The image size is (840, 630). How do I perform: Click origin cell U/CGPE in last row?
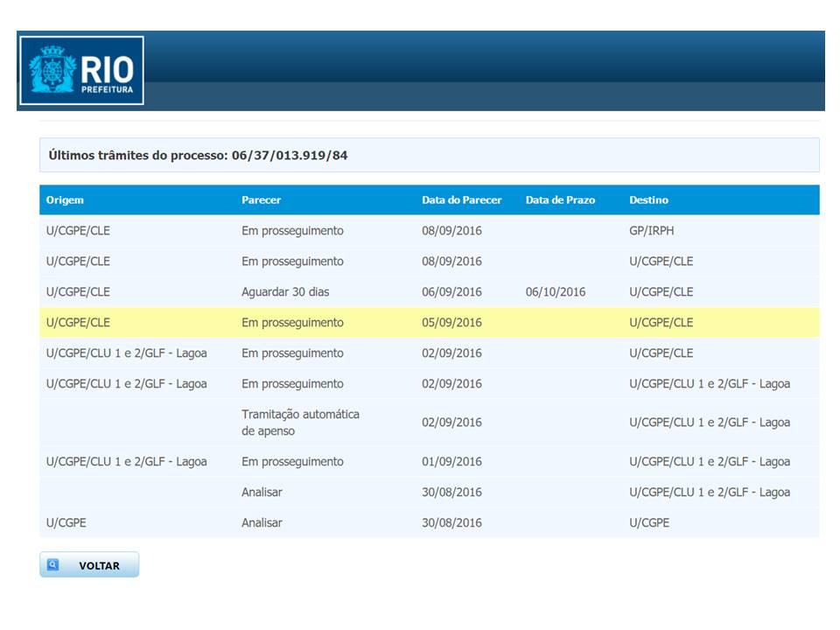tap(66, 523)
